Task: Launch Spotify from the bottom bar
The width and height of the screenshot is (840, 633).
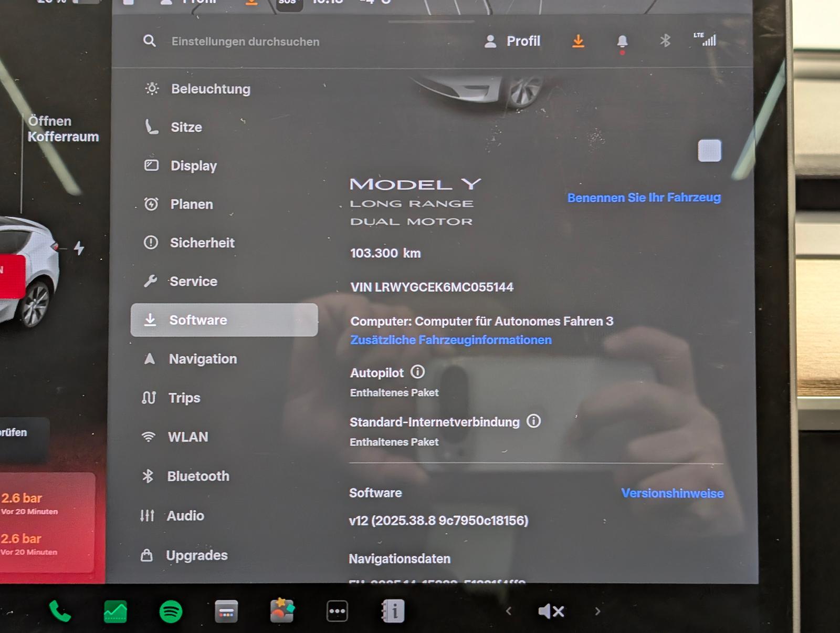Action: coord(171,611)
